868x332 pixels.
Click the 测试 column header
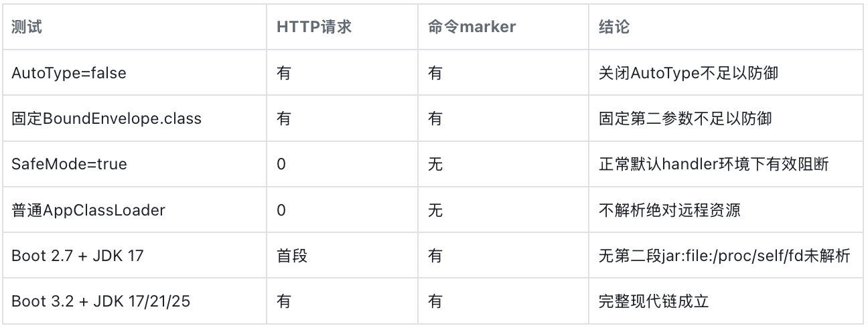[135, 27]
